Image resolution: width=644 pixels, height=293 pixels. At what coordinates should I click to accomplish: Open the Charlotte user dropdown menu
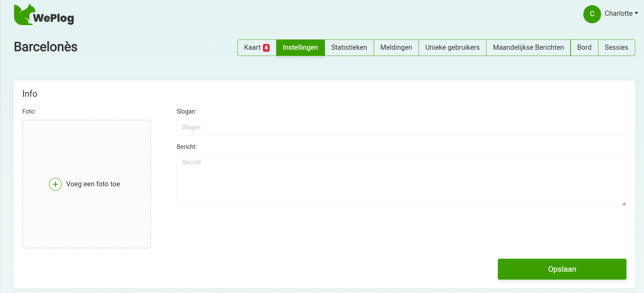[x=621, y=13]
